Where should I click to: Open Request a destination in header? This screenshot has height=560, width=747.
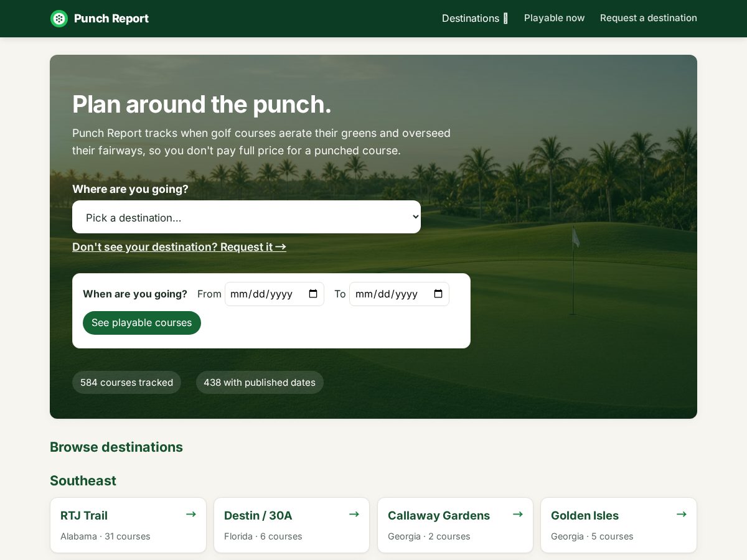click(x=649, y=18)
